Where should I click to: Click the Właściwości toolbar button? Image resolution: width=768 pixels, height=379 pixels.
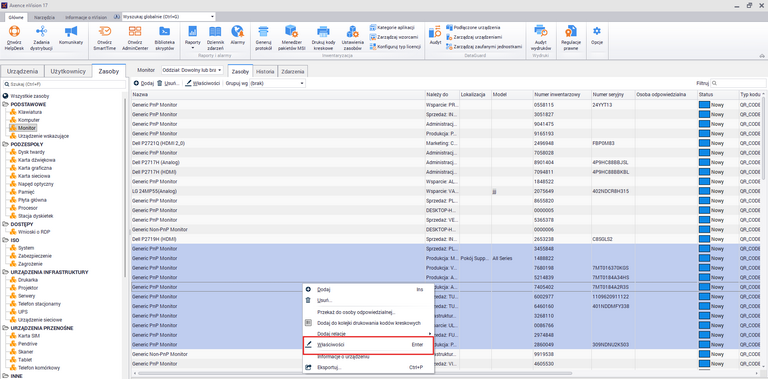[203, 83]
